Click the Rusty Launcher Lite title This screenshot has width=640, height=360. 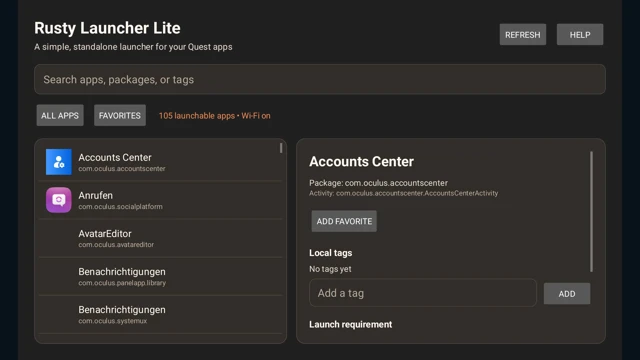tap(107, 28)
